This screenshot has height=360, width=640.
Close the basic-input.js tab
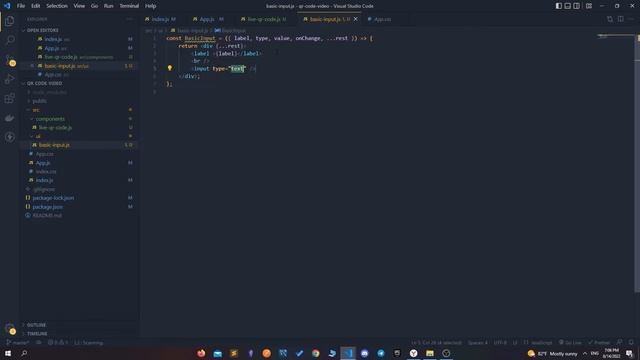click(x=356, y=19)
